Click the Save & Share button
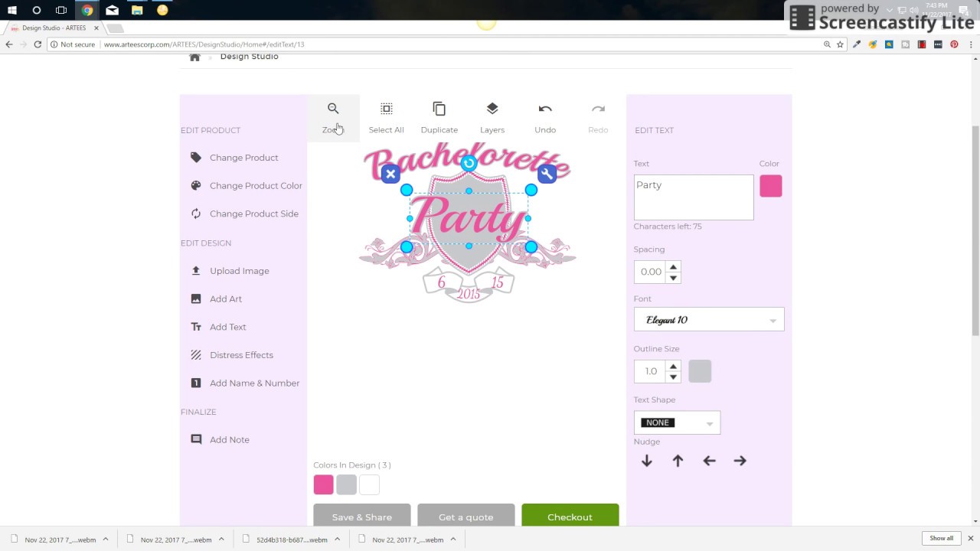 [362, 517]
